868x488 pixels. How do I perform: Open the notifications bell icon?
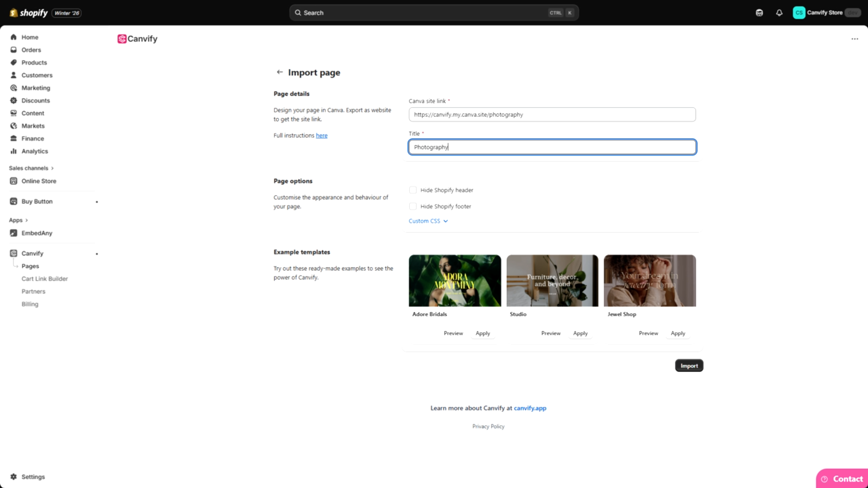click(779, 13)
